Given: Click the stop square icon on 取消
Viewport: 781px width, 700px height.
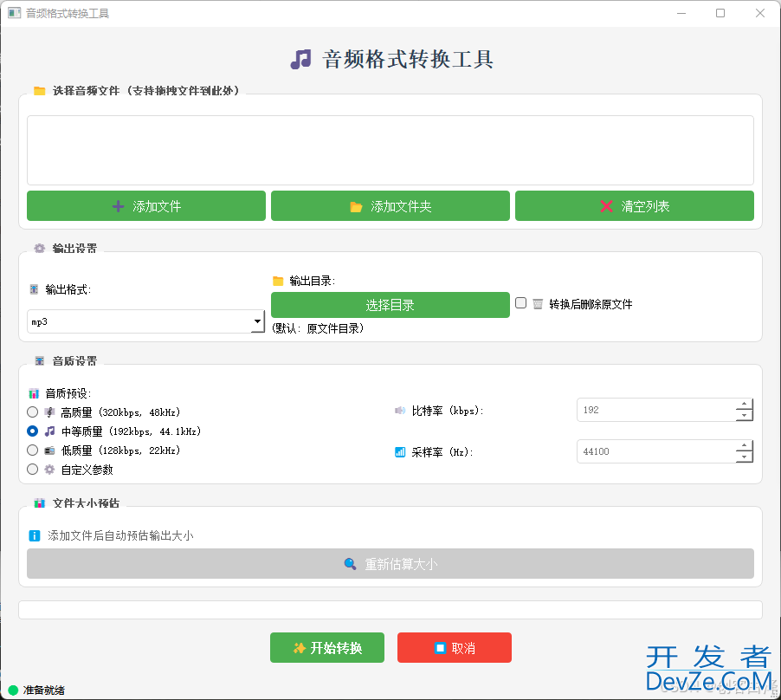Looking at the screenshot, I should point(441,648).
